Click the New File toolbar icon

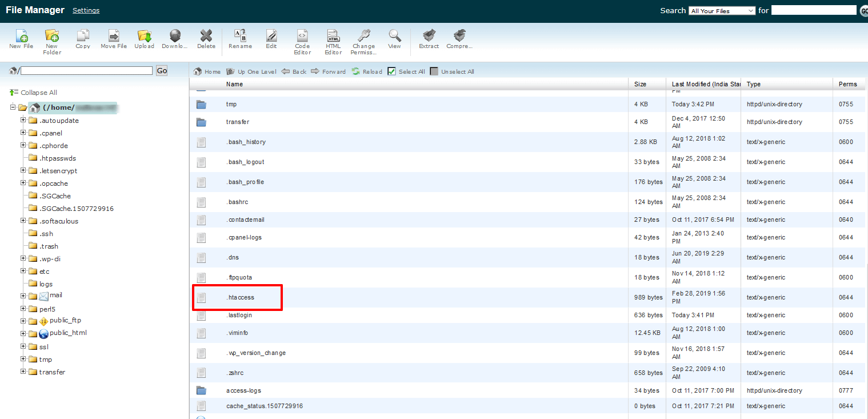[x=22, y=35]
